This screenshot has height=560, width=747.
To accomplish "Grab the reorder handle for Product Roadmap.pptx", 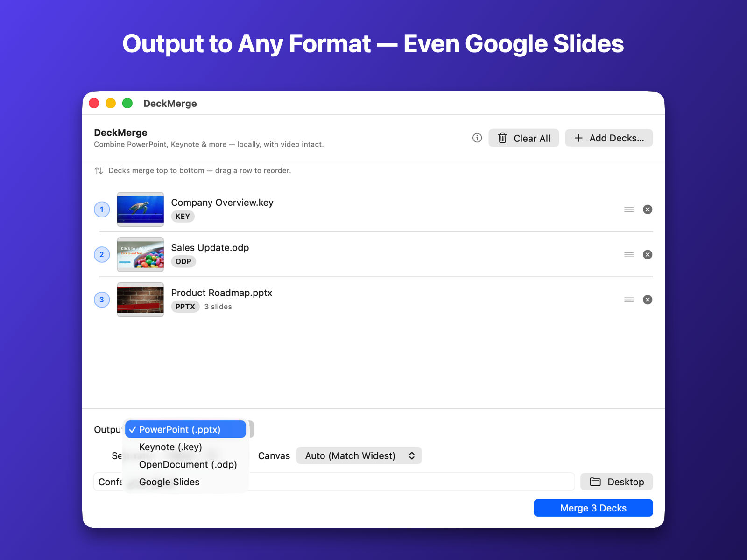I will 629,300.
